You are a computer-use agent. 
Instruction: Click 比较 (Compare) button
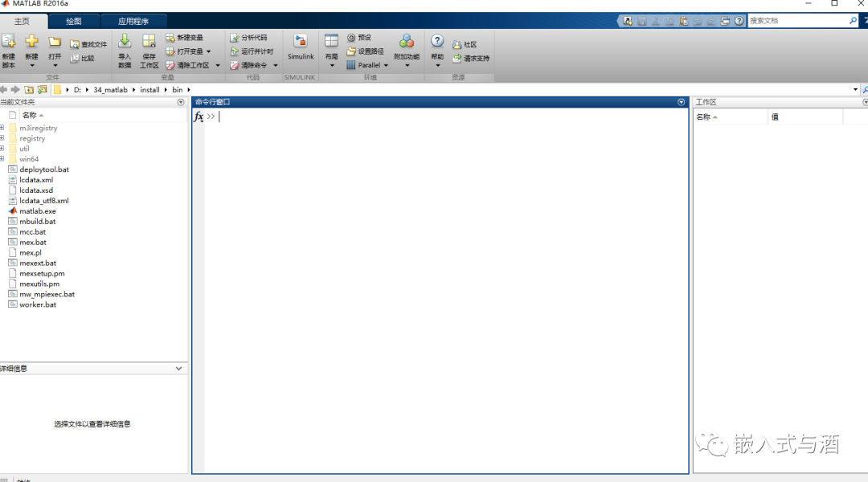[83, 58]
